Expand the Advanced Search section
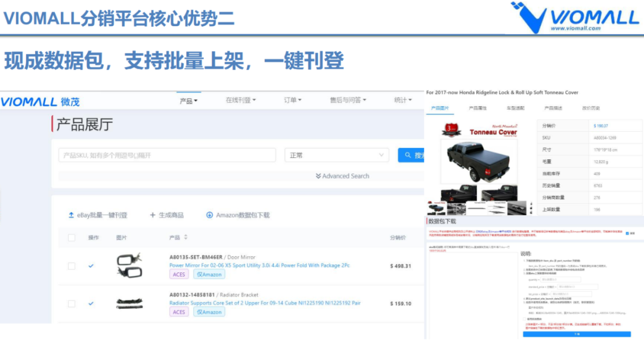The width and height of the screenshot is (644, 347). (x=343, y=175)
